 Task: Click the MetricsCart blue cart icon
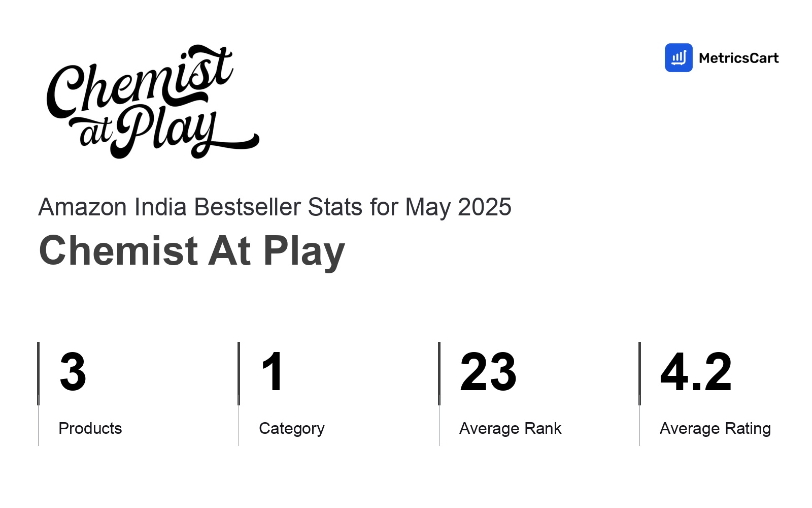pyautogui.click(x=679, y=57)
